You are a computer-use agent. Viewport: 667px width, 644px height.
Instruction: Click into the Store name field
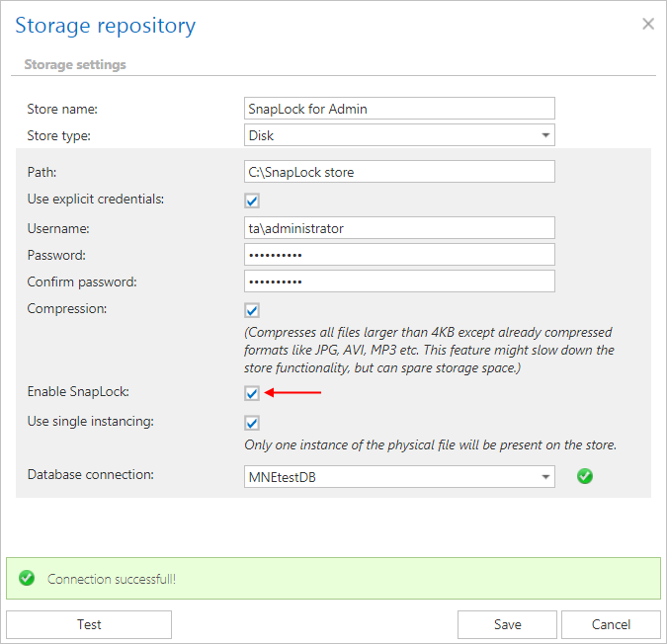399,109
